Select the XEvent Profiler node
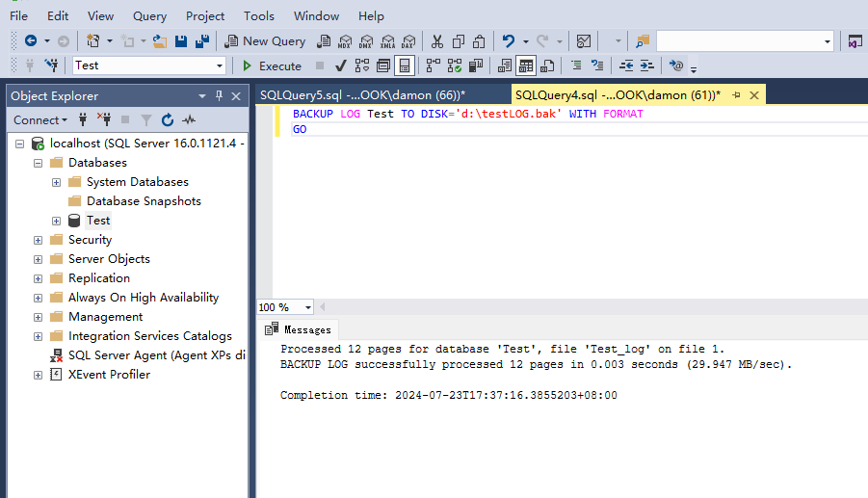 pyautogui.click(x=109, y=375)
